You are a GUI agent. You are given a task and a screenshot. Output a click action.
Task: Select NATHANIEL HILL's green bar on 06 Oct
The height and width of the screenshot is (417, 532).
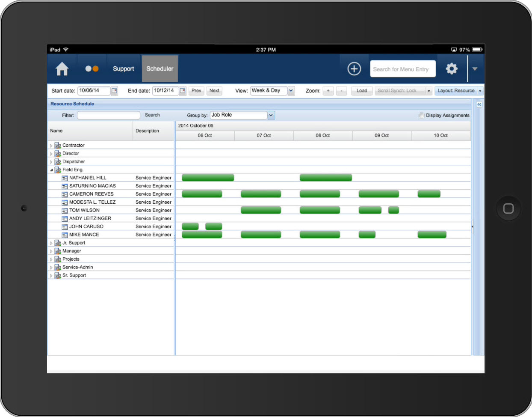coord(207,177)
